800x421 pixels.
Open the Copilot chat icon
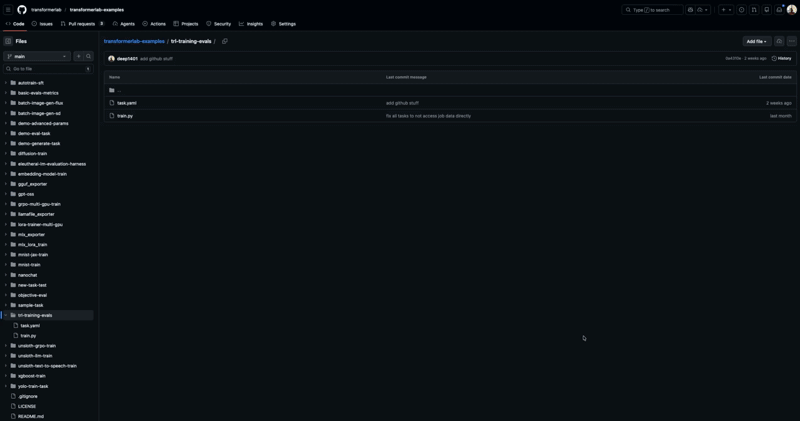click(x=690, y=10)
